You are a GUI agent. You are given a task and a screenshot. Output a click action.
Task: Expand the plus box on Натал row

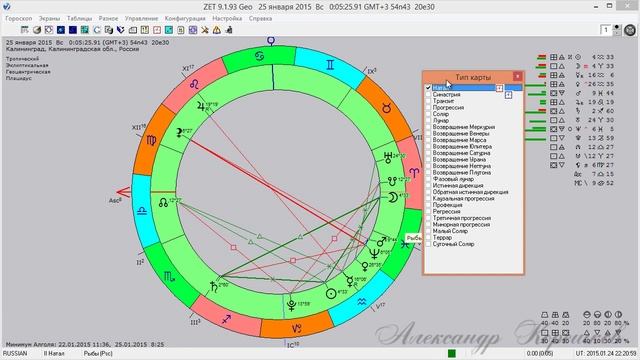click(x=499, y=88)
